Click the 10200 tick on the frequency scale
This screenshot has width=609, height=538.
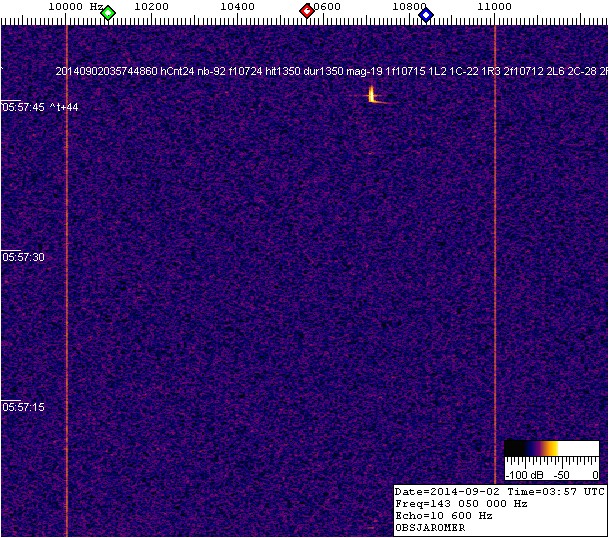(151, 7)
